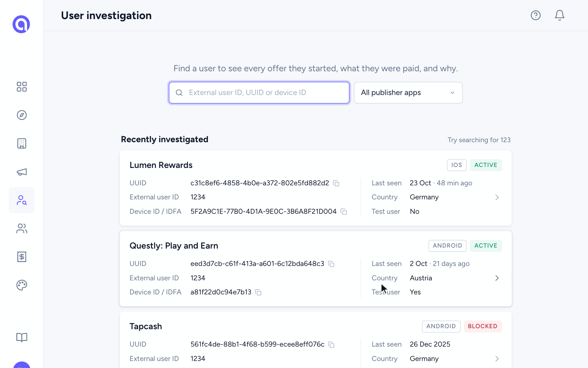Click the ACTIVE badge on Lumen Rewards

click(x=486, y=165)
